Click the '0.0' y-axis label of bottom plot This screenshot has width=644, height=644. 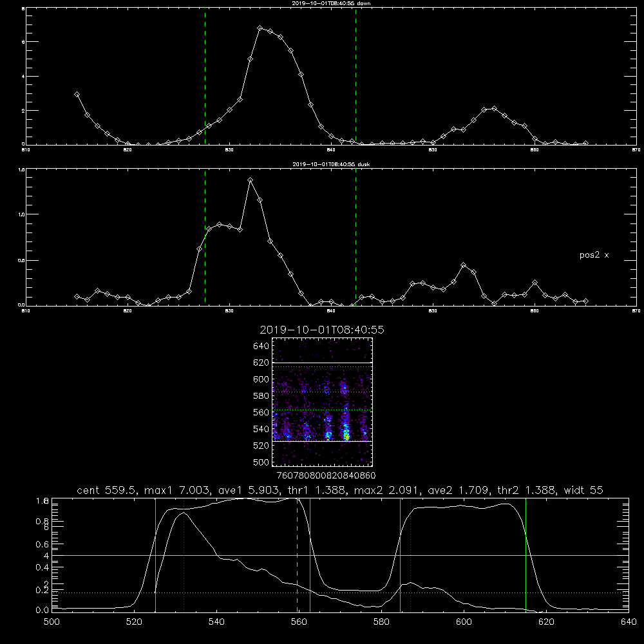pos(42,610)
